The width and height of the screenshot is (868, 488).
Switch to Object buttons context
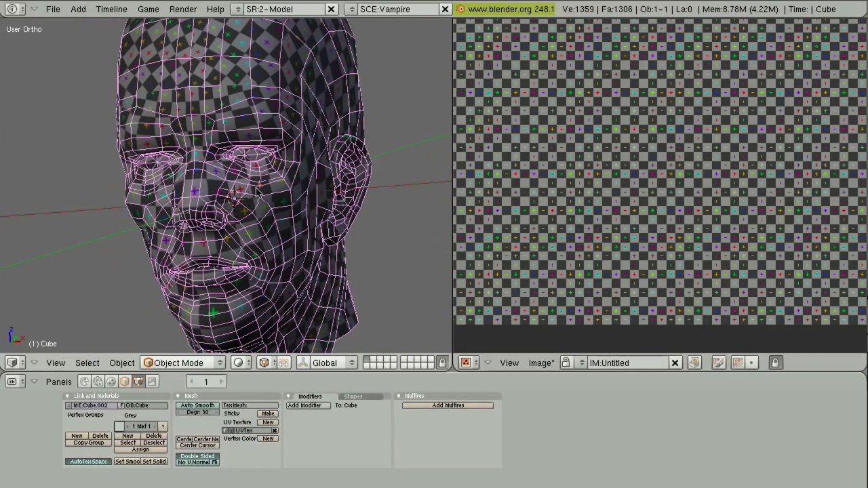tap(125, 382)
